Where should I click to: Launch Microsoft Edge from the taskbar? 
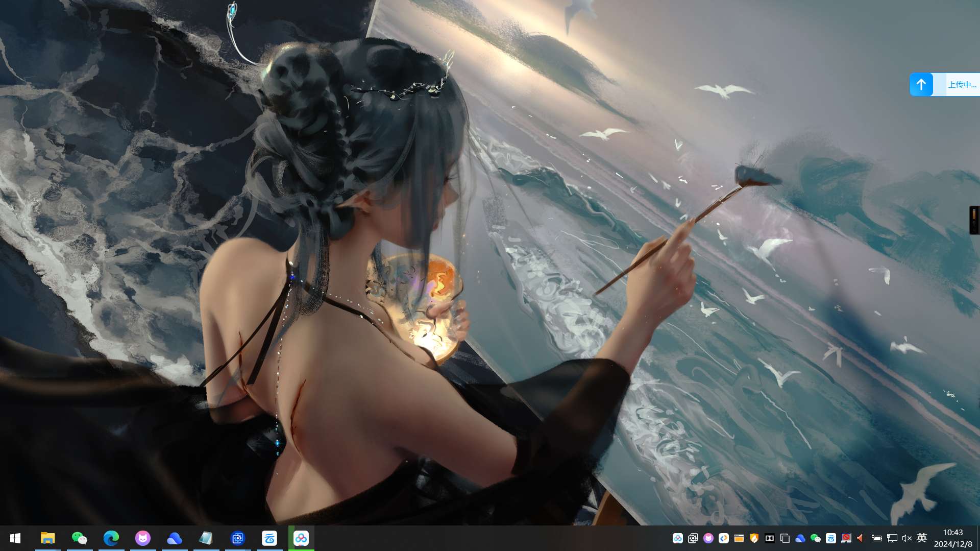point(111,538)
